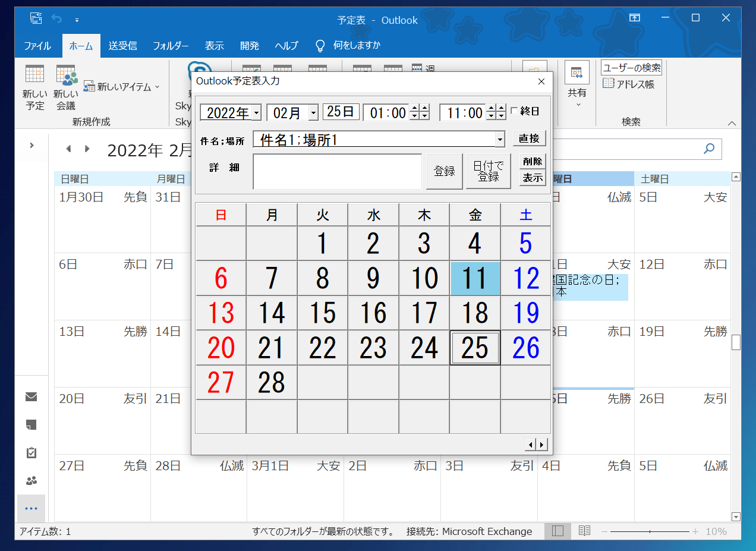Switch to normal view status bar icon
This screenshot has width=756, height=551.
tap(557, 531)
